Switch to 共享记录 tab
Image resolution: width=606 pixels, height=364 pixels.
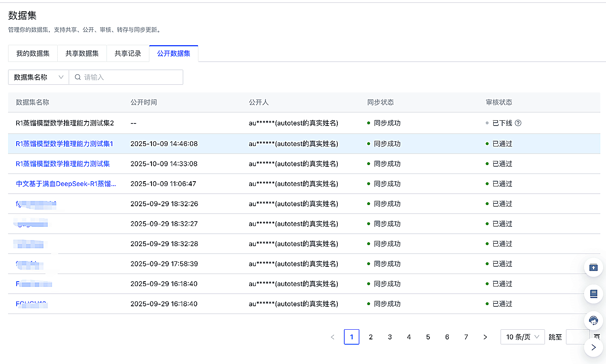[x=128, y=53]
